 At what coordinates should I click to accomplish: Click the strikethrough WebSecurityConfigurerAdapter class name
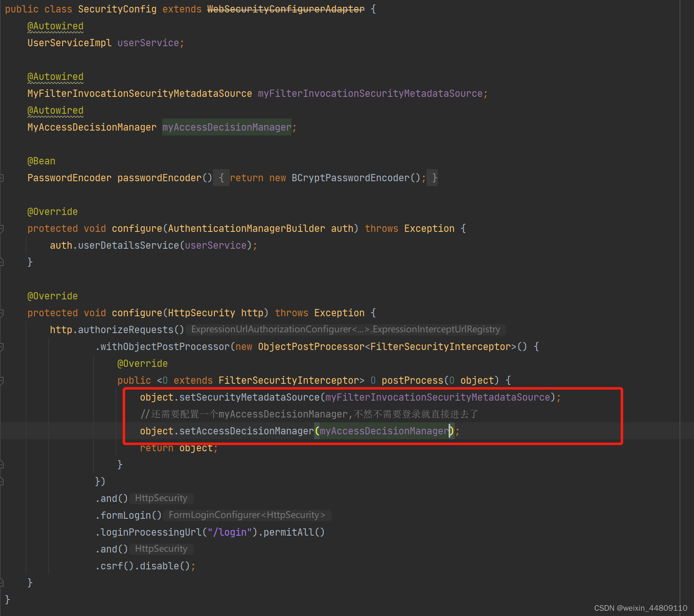point(286,9)
